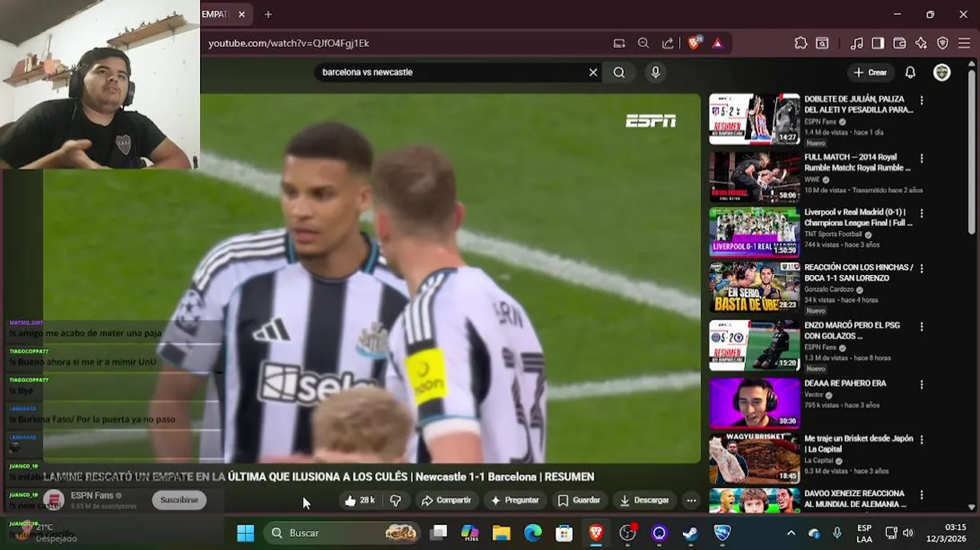
Task: Click the taskbar volume speaker icon
Action: [907, 532]
